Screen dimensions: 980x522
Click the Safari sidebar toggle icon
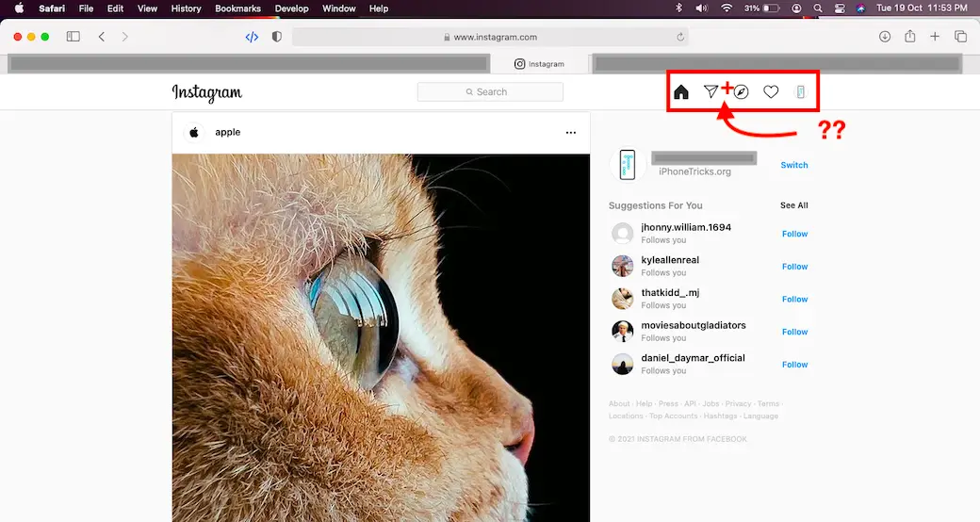click(x=73, y=37)
